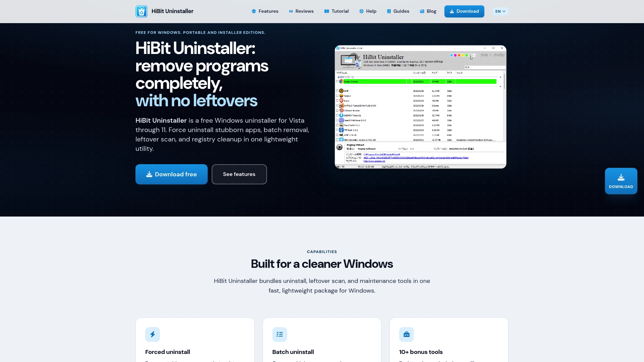
Task: Click the CAPABILITIES section label
Action: 322,252
